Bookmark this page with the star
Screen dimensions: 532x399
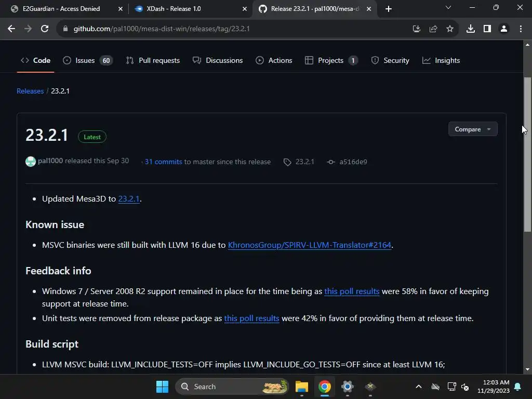tap(450, 29)
